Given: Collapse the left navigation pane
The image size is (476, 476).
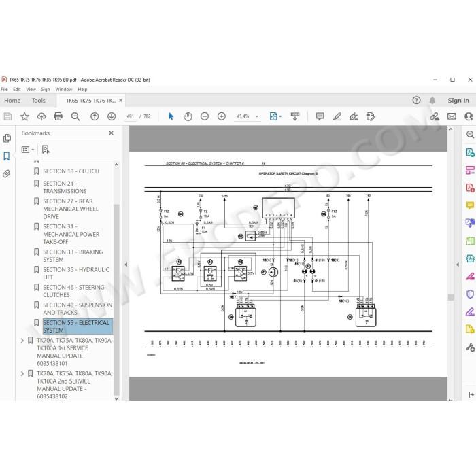Looking at the screenshot, I should (126, 265).
